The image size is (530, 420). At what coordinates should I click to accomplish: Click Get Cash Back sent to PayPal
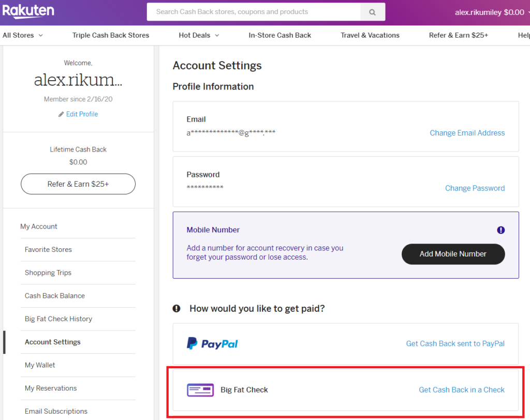455,343
